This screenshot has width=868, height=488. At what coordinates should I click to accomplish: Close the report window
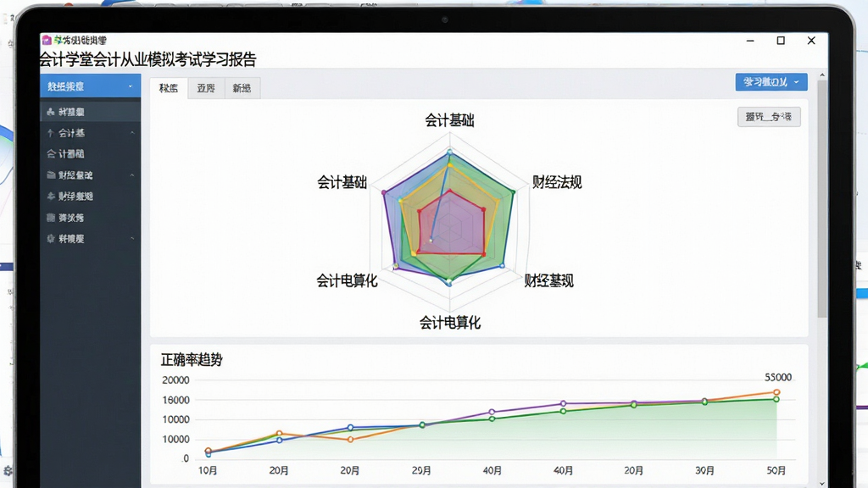[811, 41]
